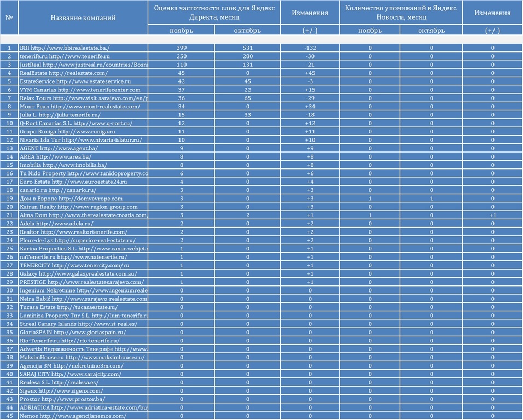The width and height of the screenshot is (523, 420).
Task: Click Дом в Европе company cell
Action: [83, 199]
